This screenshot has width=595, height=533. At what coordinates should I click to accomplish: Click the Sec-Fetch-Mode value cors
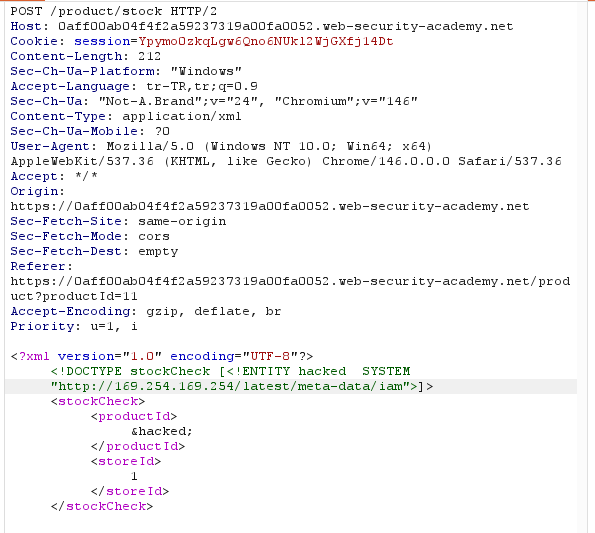tap(154, 236)
